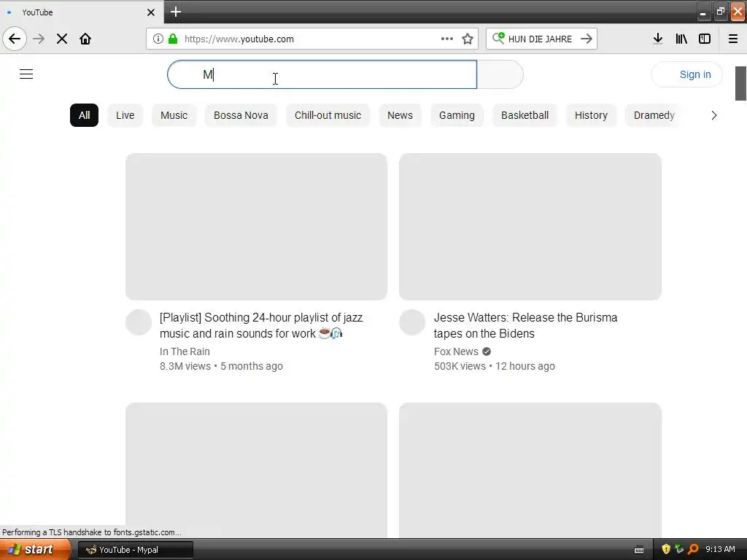Open a new tab with the plus button
747x560 pixels.
tap(176, 12)
